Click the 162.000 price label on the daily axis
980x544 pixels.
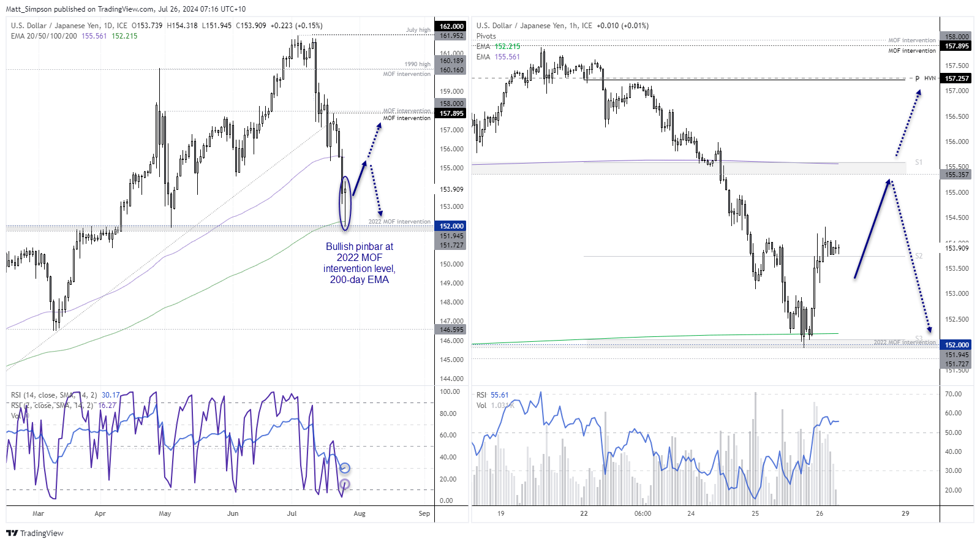pyautogui.click(x=451, y=26)
